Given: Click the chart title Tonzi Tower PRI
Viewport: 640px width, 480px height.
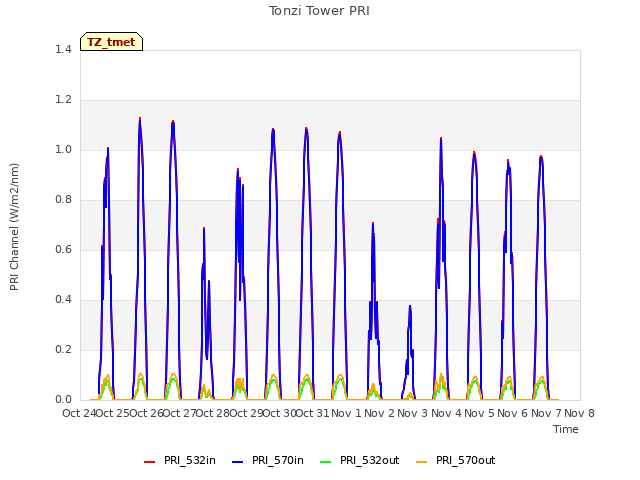Looking at the screenshot, I should pyautogui.click(x=319, y=11).
